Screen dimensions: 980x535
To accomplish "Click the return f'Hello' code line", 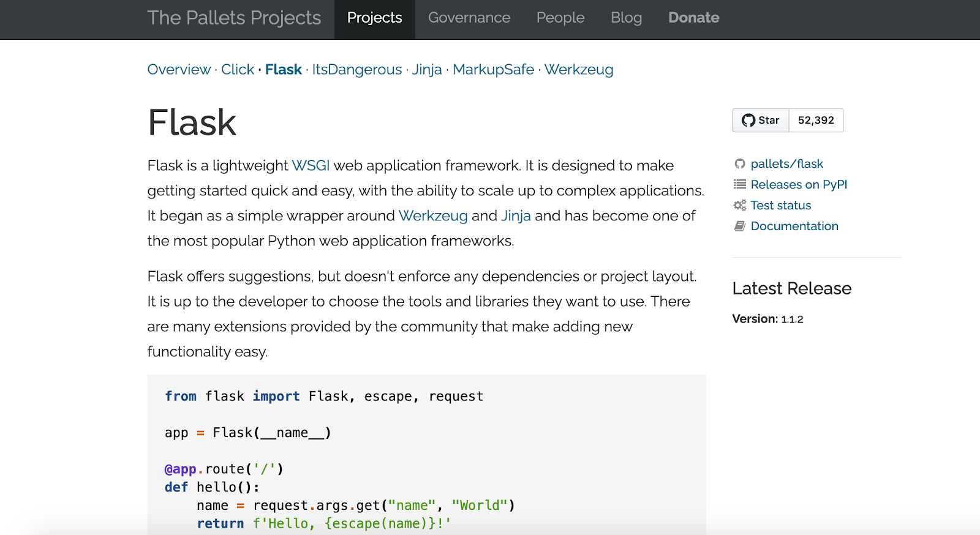I will pos(324,524).
